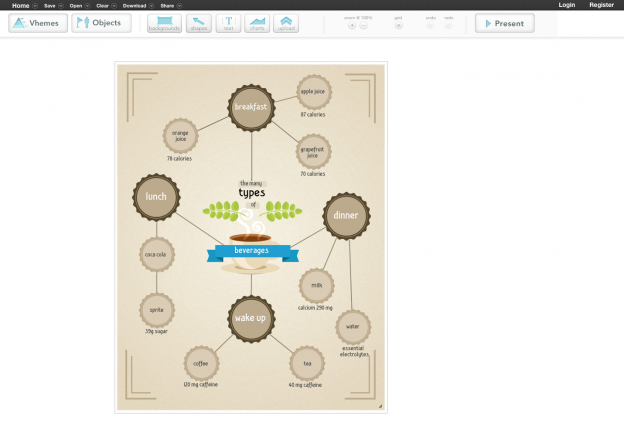Click the Clear menu item
Image resolution: width=624 pixels, height=440 pixels.
click(x=102, y=6)
